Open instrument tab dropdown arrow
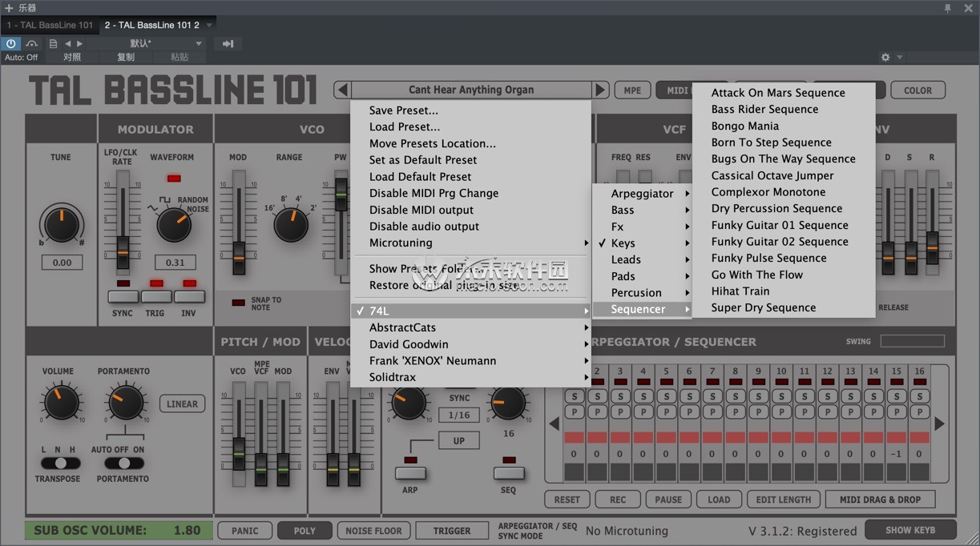This screenshot has height=546, width=980. [210, 25]
